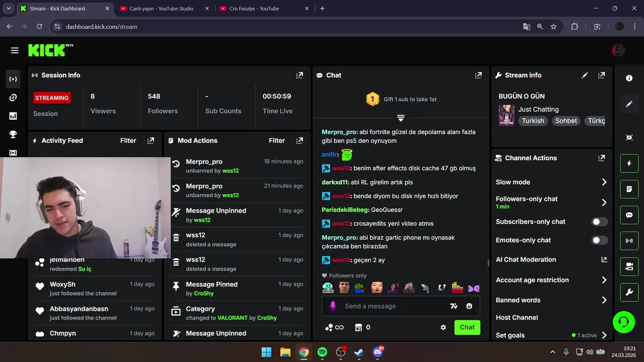
Task: Toggle the Channel Actions widget in right sidebar
Action: 629,266
